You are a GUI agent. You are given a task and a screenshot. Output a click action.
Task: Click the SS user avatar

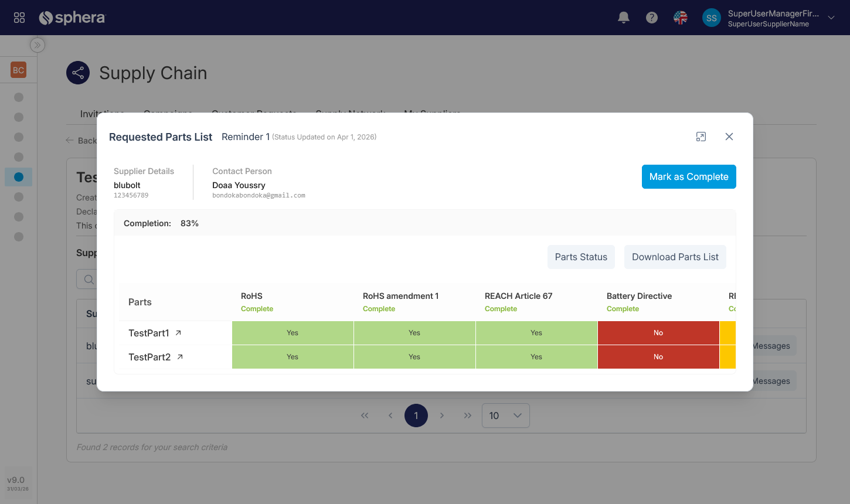coord(711,18)
